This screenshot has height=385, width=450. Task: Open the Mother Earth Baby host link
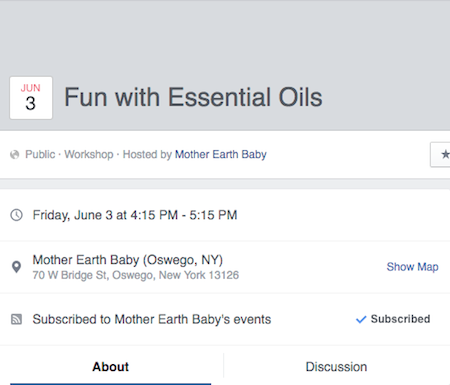[221, 154]
